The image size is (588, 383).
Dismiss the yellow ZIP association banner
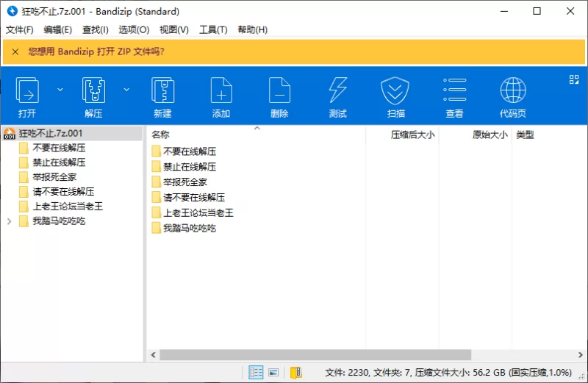tap(15, 51)
